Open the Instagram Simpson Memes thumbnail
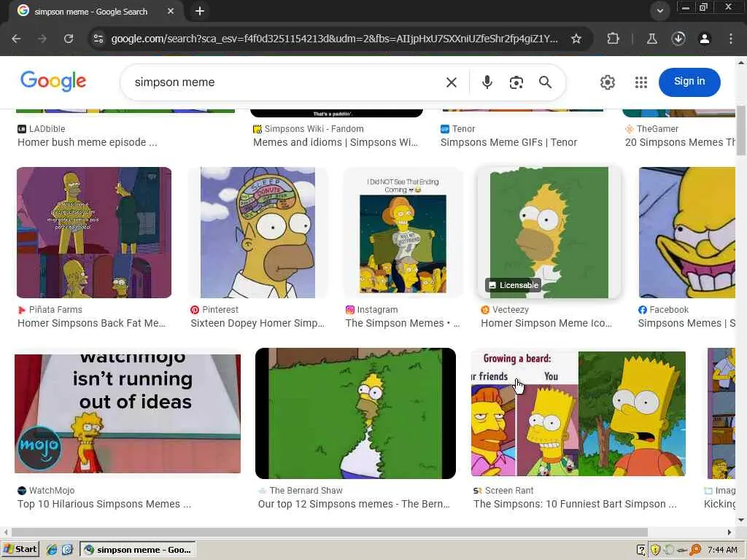 (403, 233)
